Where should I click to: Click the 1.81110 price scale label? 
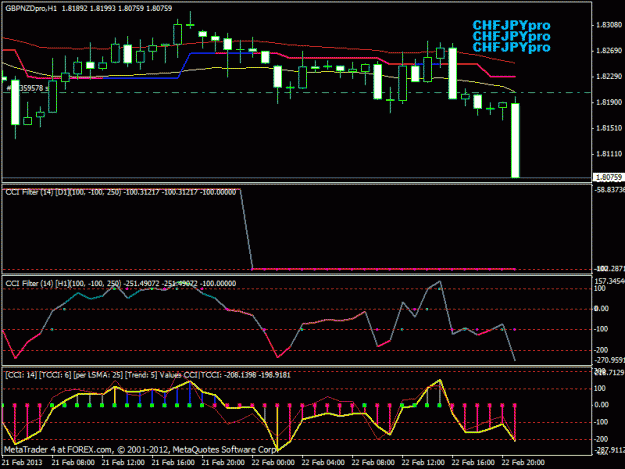[609, 154]
